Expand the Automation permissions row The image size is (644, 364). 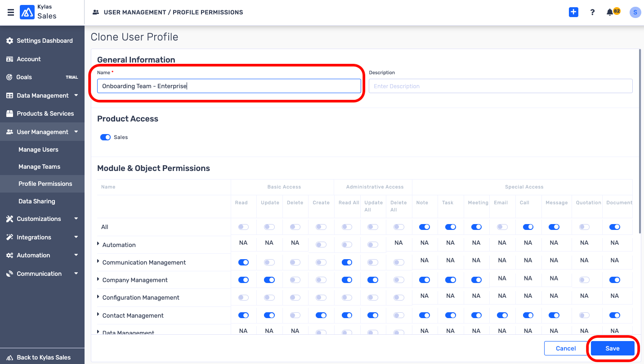98,244
